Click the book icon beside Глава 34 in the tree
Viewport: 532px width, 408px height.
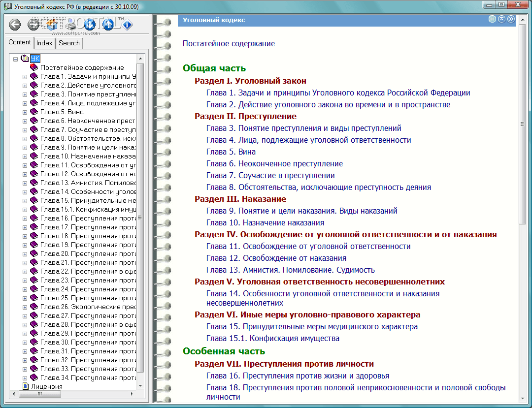34,377
